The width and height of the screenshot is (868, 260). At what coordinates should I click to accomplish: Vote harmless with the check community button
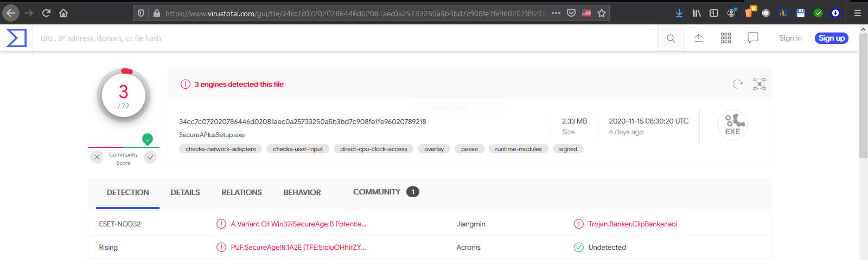[150, 157]
